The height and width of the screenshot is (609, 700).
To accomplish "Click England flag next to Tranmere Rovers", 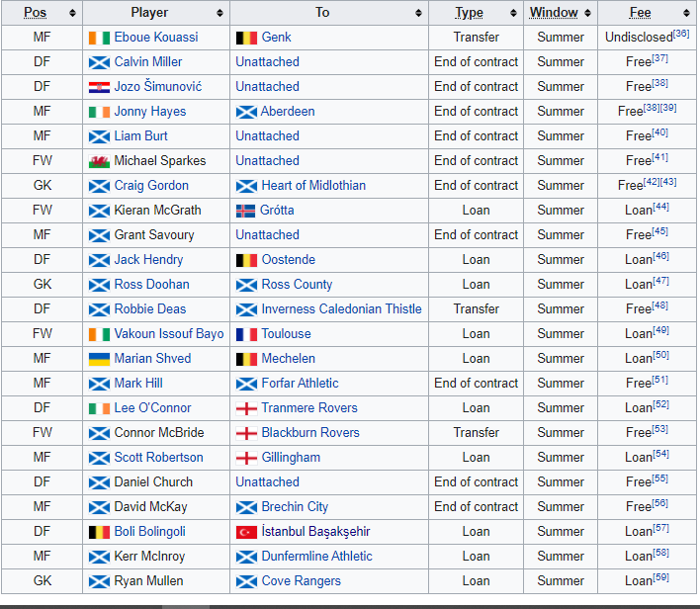I will pyautogui.click(x=246, y=408).
